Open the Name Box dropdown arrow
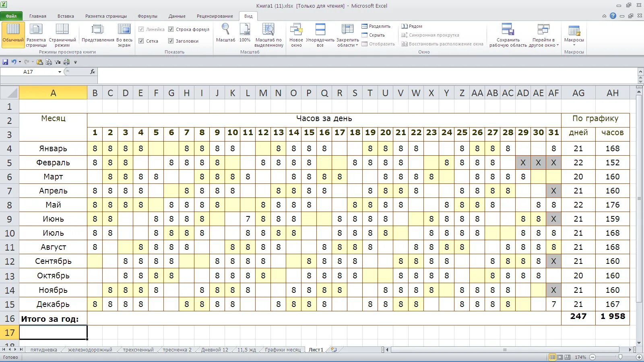 pos(60,72)
